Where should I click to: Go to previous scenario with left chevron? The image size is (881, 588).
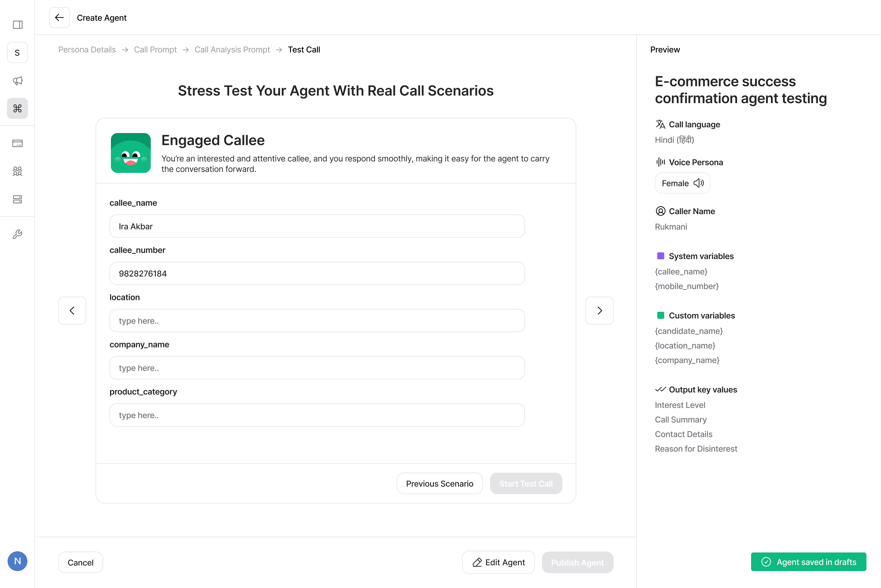[72, 310]
